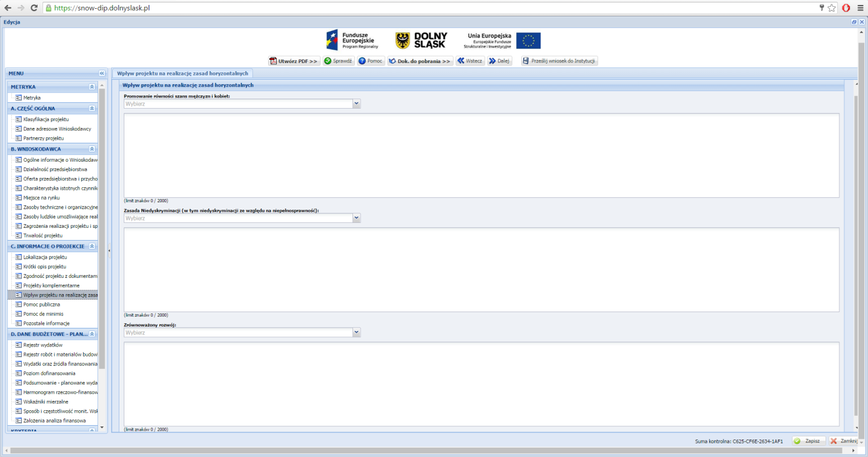Collapse the METRYKA section

(x=92, y=87)
